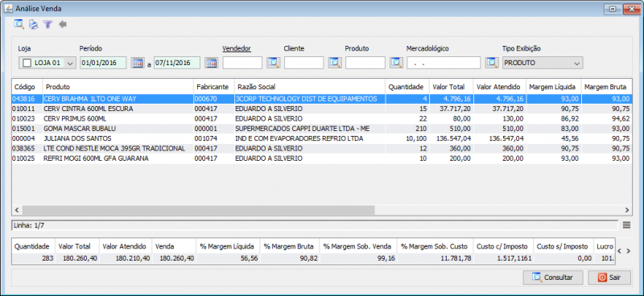This screenshot has width=644, height=296.
Task: Select row JULIANA DOS SANTOS
Action: pyautogui.click(x=322, y=138)
